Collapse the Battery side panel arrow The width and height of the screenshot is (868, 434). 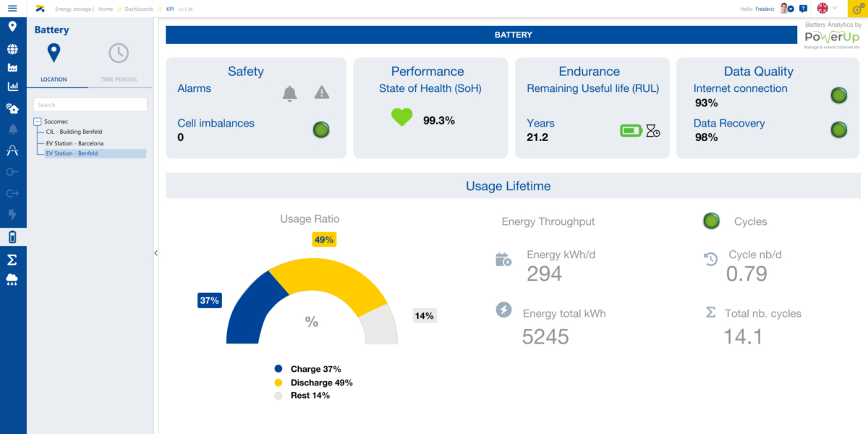[156, 253]
